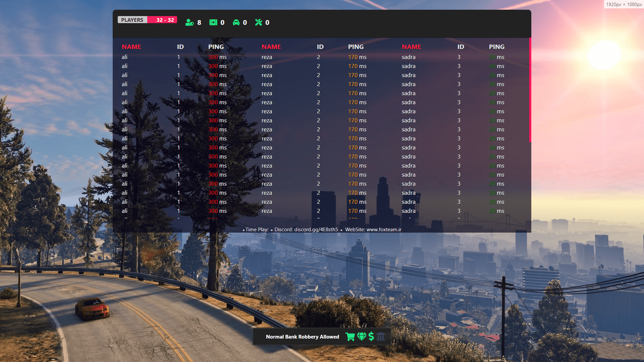This screenshot has width=644, height=362.
Task: Click the zero count beside the taxi icon
Action: [x=245, y=22]
